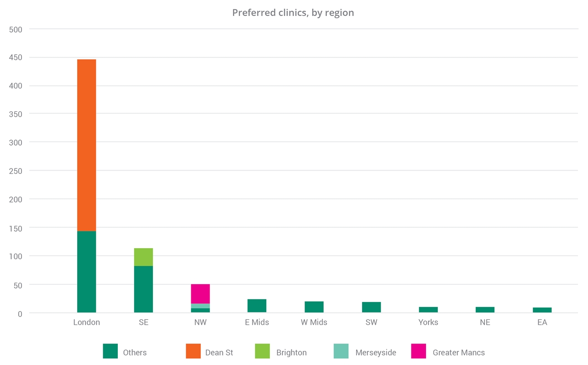The width and height of the screenshot is (588, 365).
Task: Click the pink Greater Mancs segment in NW bar
Action: tap(200, 294)
